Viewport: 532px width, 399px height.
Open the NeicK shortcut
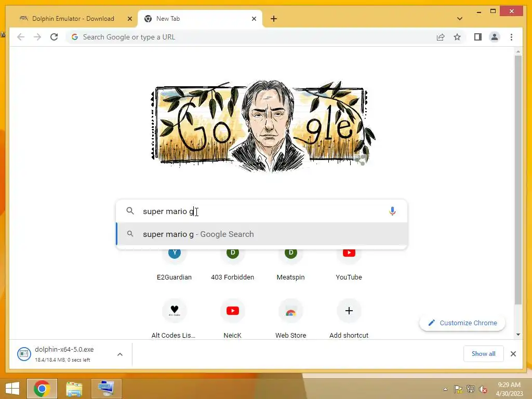tap(232, 319)
